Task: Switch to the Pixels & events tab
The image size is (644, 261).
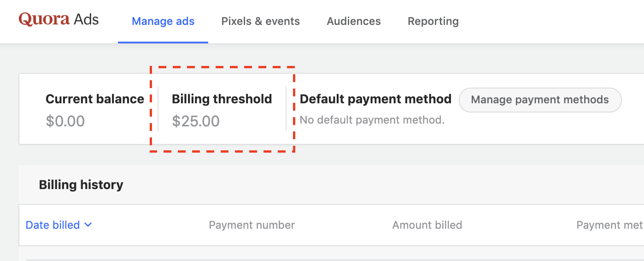Action: click(x=260, y=21)
